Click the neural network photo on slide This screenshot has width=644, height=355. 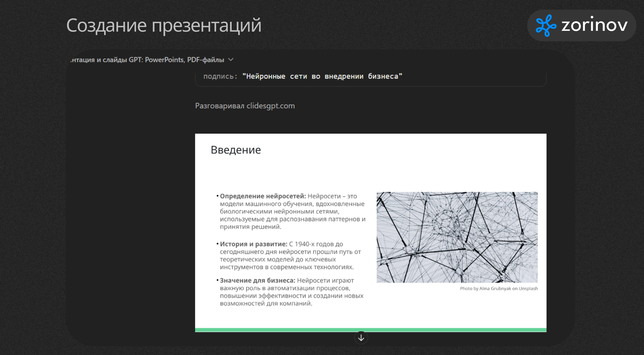point(457,237)
